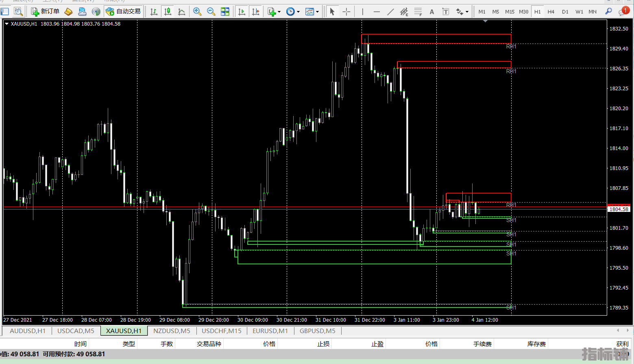The height and width of the screenshot is (364, 634).
Task: Switch timeframe to M15
Action: (x=510, y=11)
